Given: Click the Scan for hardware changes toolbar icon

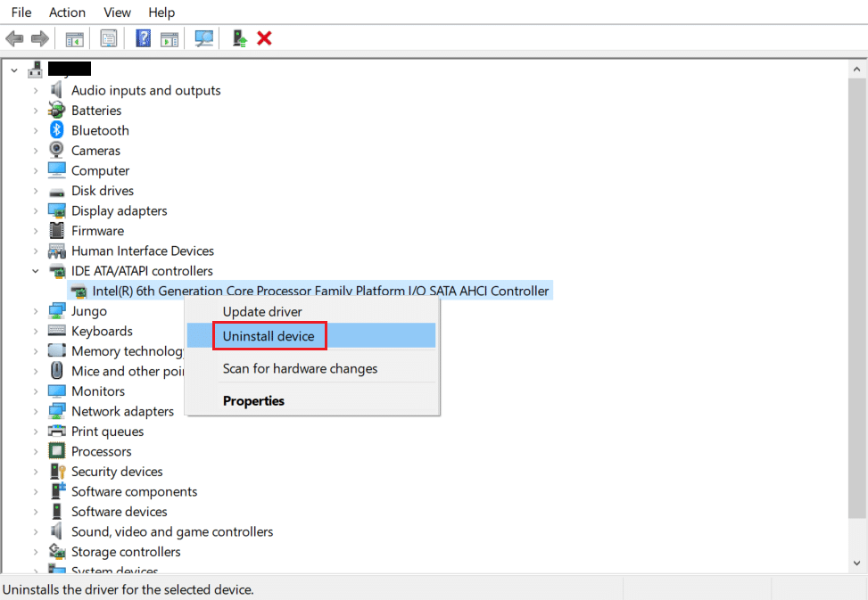Looking at the screenshot, I should coord(203,37).
